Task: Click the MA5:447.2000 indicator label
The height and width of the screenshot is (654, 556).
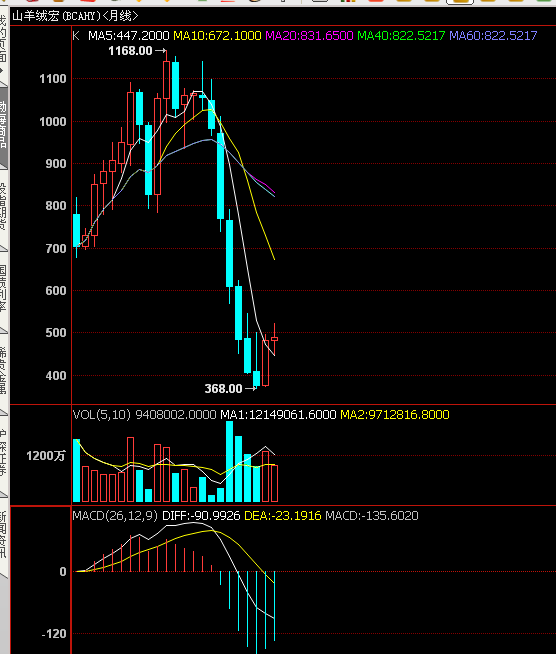Action: (x=128, y=35)
